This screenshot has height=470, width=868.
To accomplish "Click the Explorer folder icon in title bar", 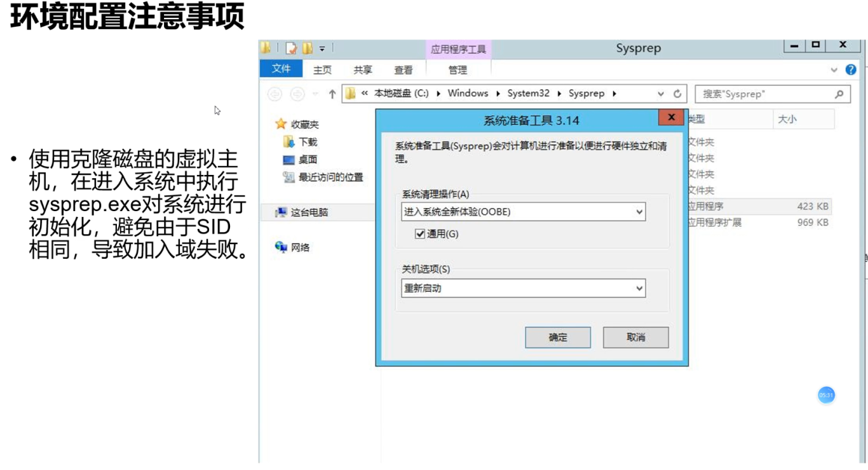I will point(264,48).
